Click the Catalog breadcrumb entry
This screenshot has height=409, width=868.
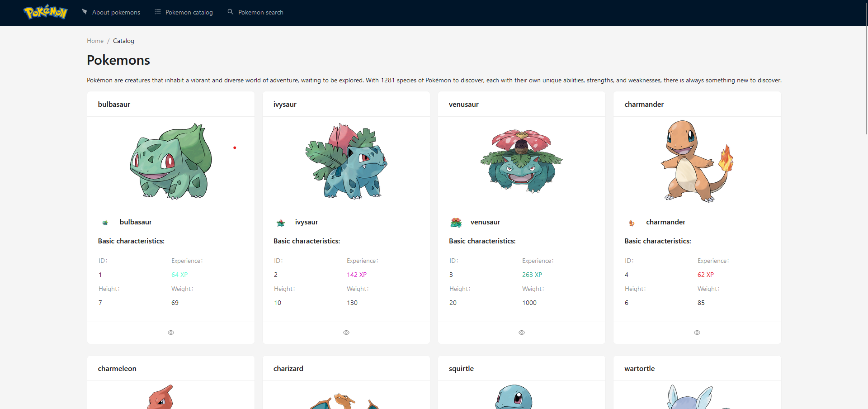point(123,41)
